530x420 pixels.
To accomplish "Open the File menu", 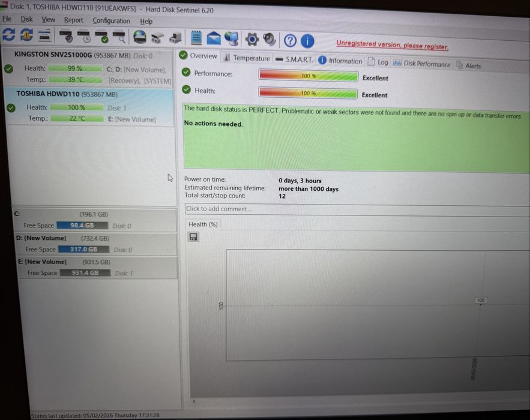I will coord(7,19).
